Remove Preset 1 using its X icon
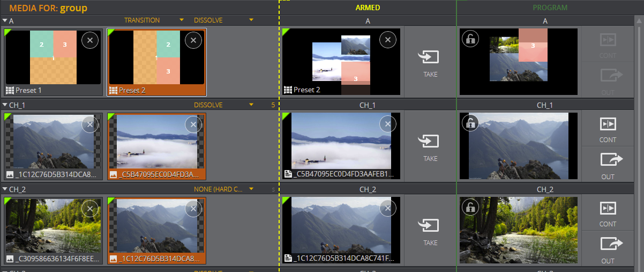The height and width of the screenshot is (272, 644). pos(90,40)
